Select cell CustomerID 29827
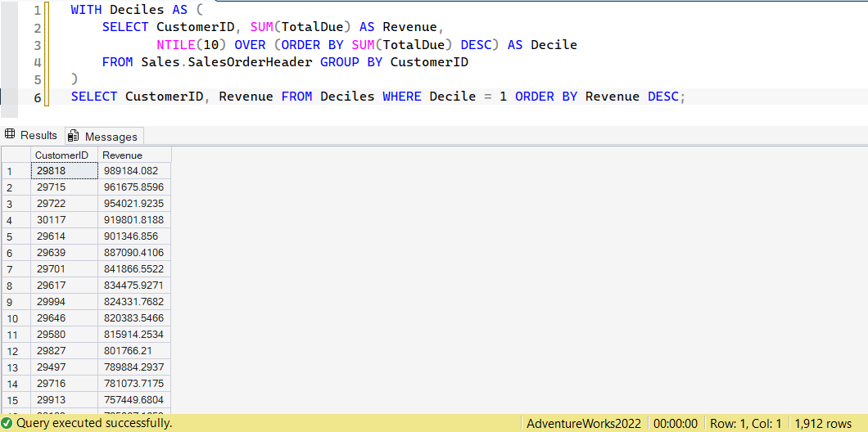 [x=64, y=351]
